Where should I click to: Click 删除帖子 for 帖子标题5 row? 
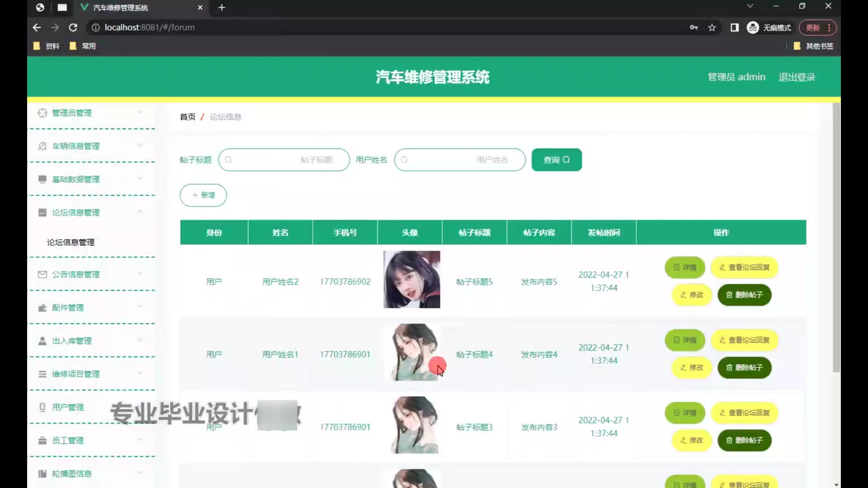745,295
